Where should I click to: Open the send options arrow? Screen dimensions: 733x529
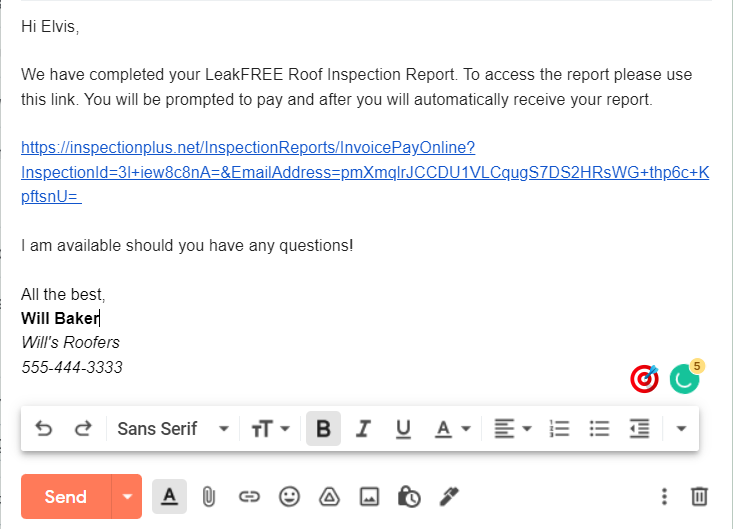[127, 497]
